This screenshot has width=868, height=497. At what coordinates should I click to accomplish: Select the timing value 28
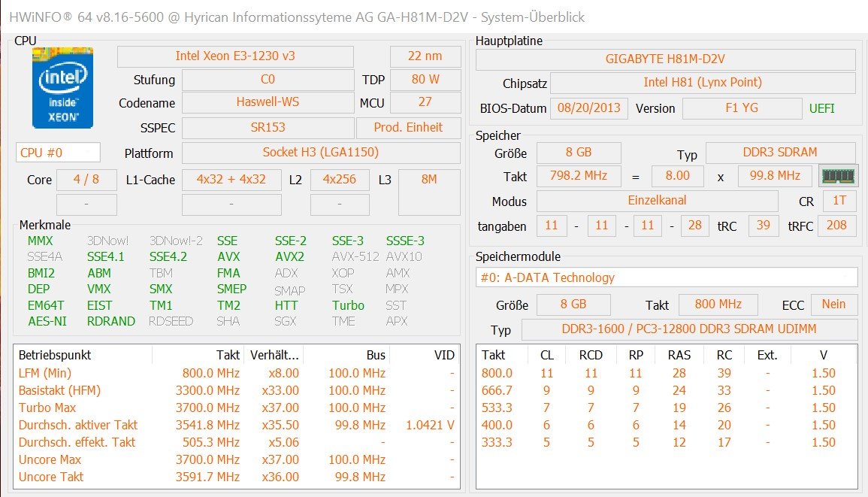(x=694, y=226)
